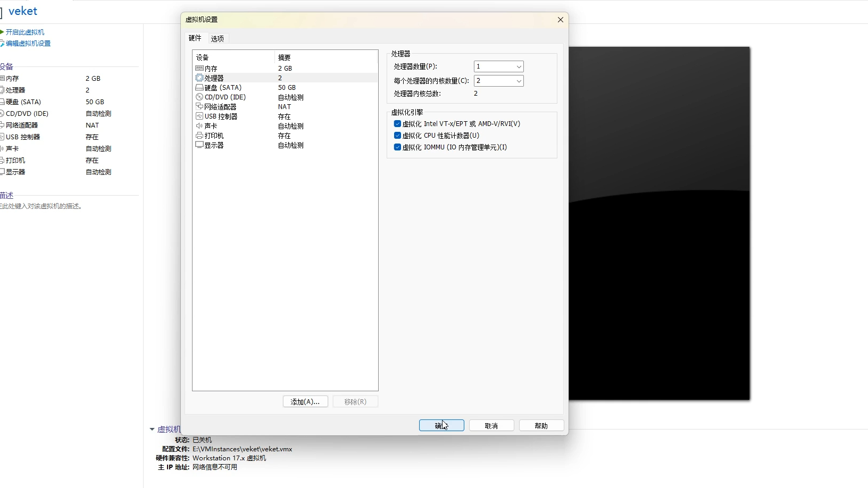Image resolution: width=868 pixels, height=488 pixels.
Task: Click the memory icon in the dialog device list
Action: [199, 68]
